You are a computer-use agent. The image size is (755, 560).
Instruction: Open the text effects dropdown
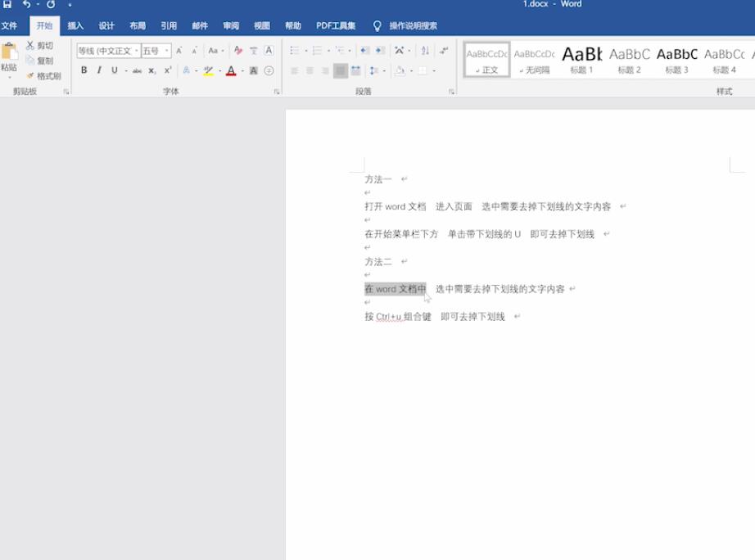[x=197, y=70]
